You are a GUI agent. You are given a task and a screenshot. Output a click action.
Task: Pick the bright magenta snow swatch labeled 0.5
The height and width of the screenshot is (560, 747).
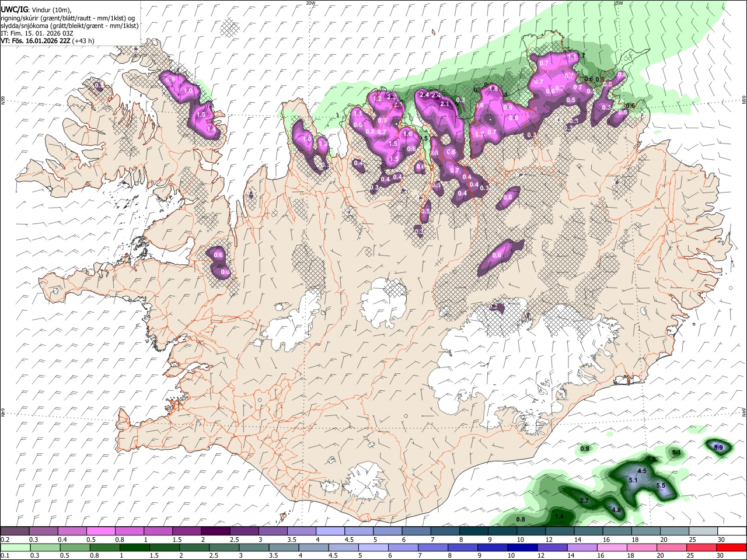pyautogui.click(x=101, y=531)
